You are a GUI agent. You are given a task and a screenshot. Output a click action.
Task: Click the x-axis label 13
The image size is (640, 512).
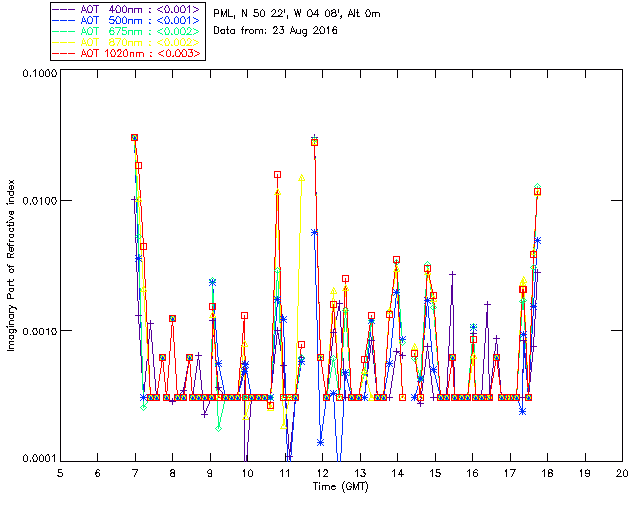[360, 473]
